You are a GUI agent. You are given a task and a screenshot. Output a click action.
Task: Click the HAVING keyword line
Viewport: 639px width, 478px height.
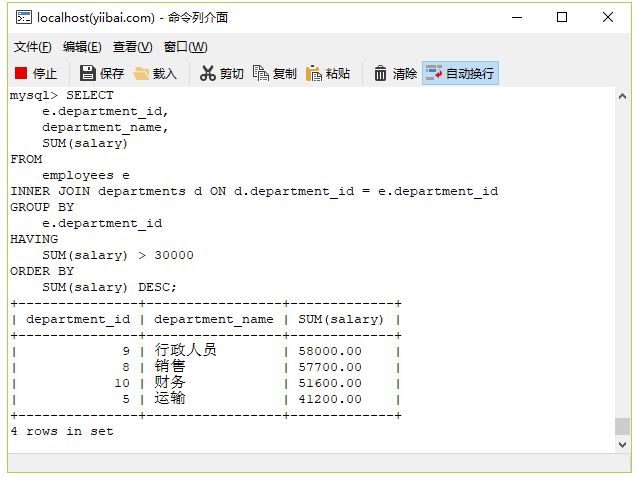pos(34,239)
